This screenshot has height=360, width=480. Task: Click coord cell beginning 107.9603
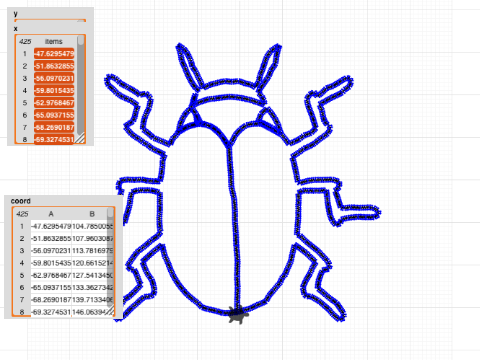(x=92, y=239)
